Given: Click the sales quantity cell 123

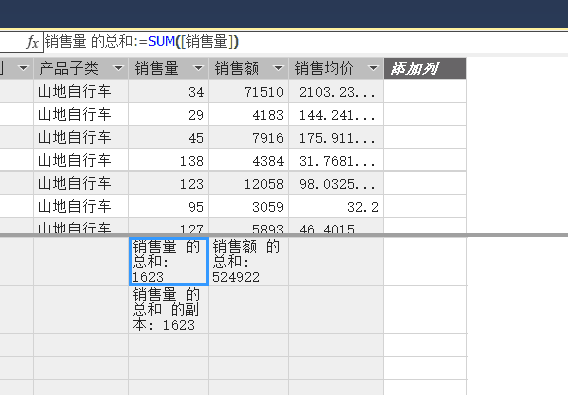Looking at the screenshot, I should 168,183.
